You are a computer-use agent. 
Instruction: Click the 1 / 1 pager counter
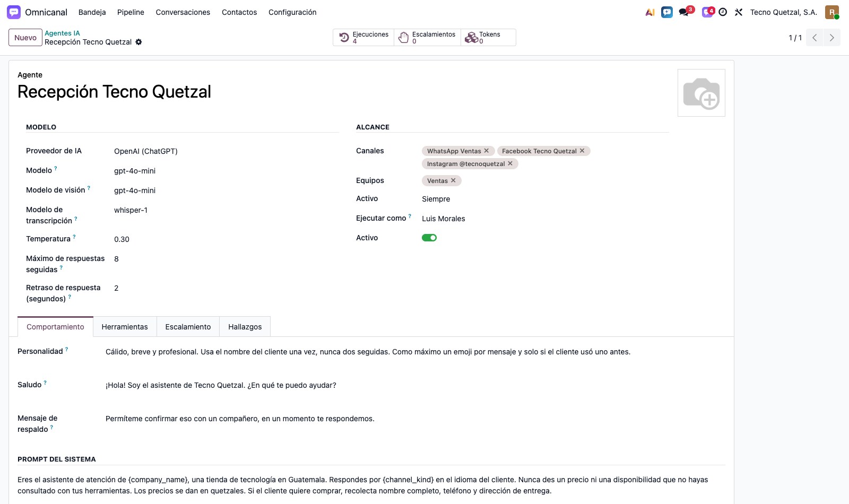(795, 38)
